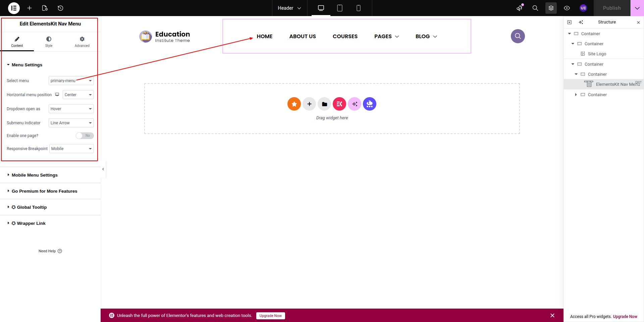Switch to tablet responsive view

339,8
